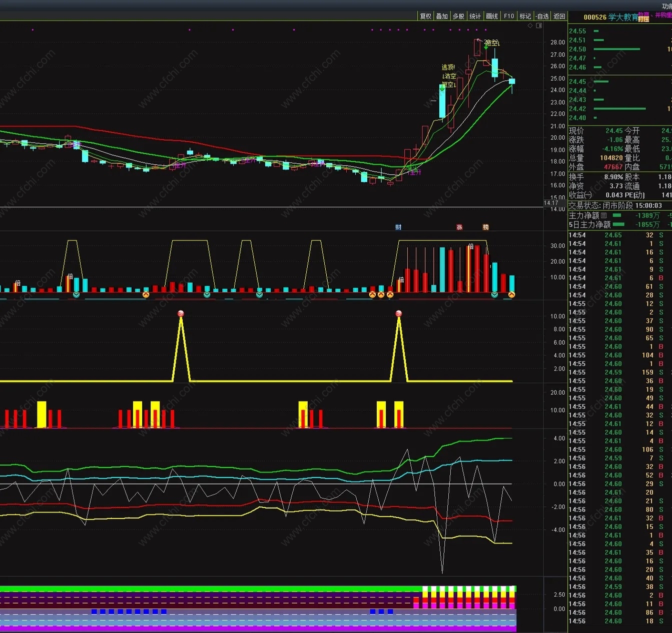Viewport: 672px width, 633px height.
Task: Click the blue 财 info marker
Action: coord(398,227)
